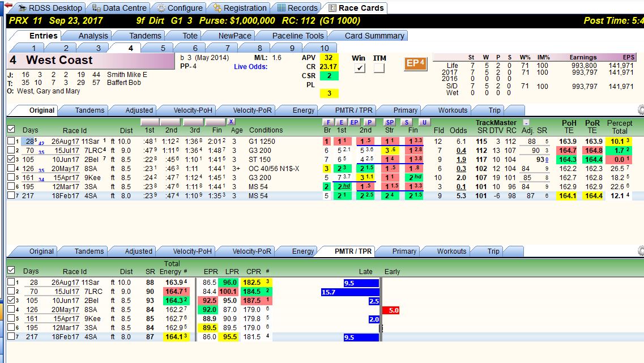Open the Registration tab
The height and width of the screenshot is (363, 644).
pyautogui.click(x=240, y=8)
